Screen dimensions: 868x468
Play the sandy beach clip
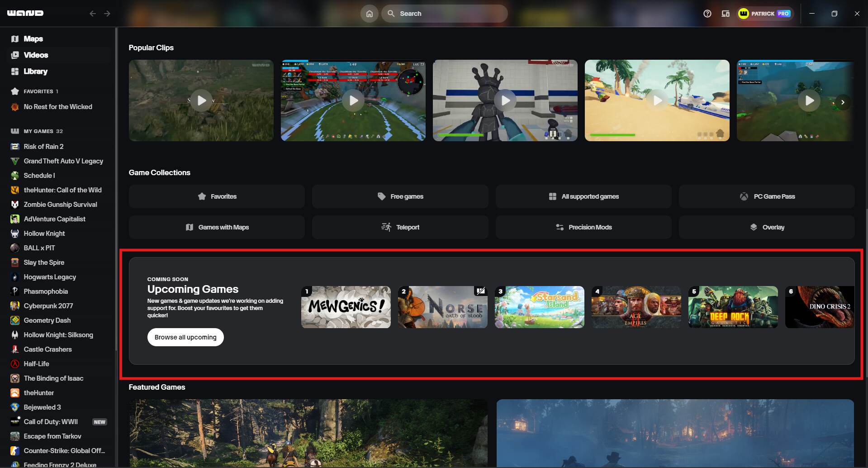click(x=657, y=100)
